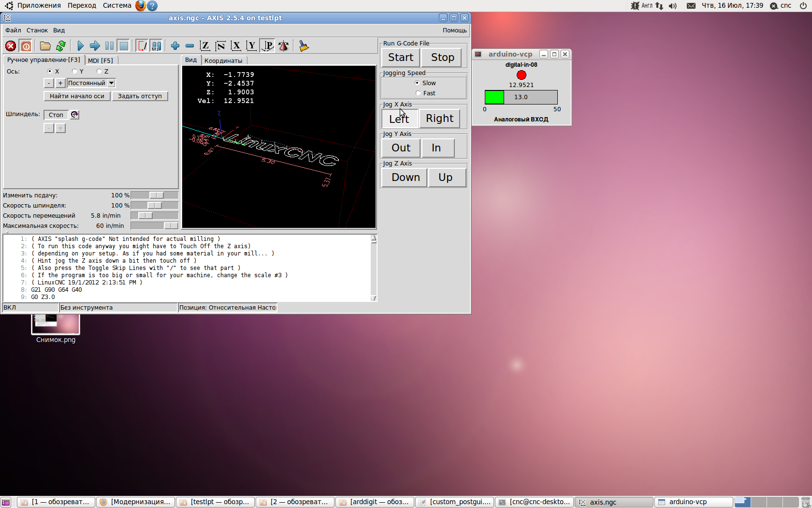Viewport: 812px width, 508px height.
Task: Switch to the Координаты tab
Action: point(223,60)
